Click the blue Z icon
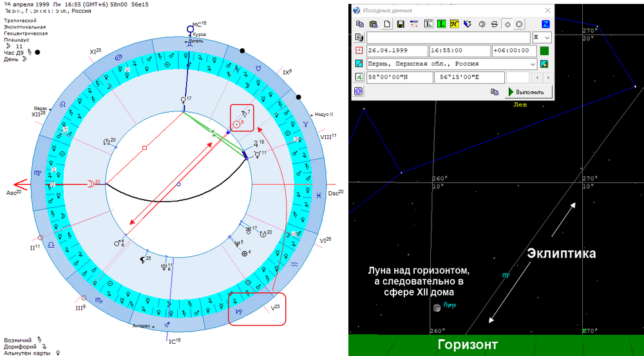Screen dimensions: 644x356 pos(546,24)
